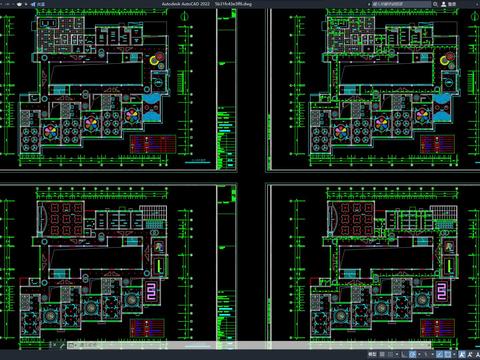This screenshot has width=480, height=360.
Task: Click the search box in the title bar
Action: [402, 4]
